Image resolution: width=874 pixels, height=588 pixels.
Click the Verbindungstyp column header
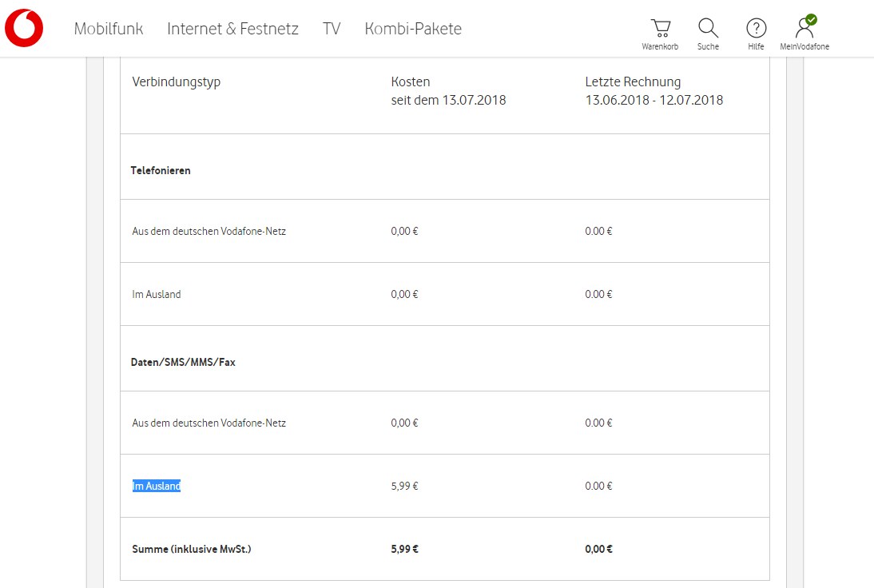176,81
